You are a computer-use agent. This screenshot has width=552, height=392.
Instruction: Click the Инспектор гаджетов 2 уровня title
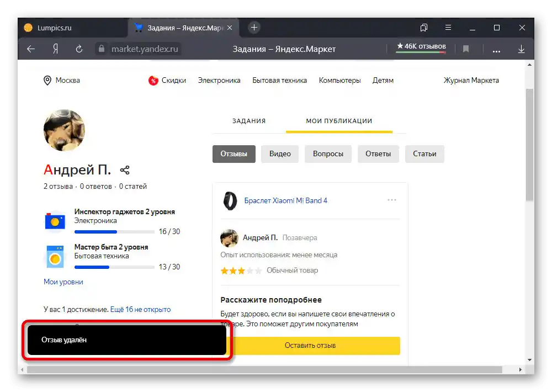(x=125, y=211)
